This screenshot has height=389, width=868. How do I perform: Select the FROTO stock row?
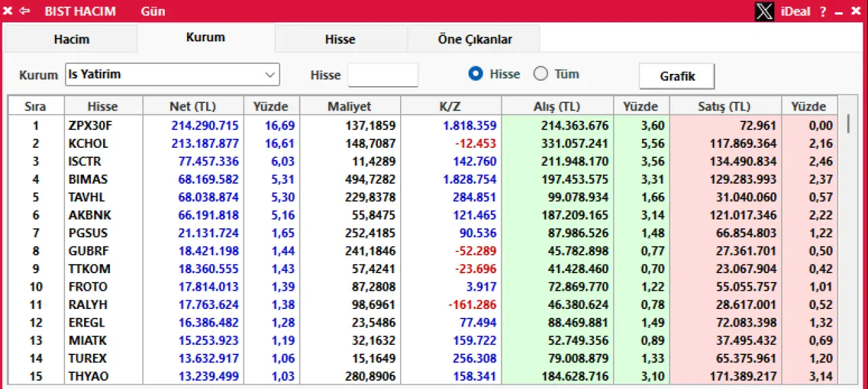tap(422, 287)
